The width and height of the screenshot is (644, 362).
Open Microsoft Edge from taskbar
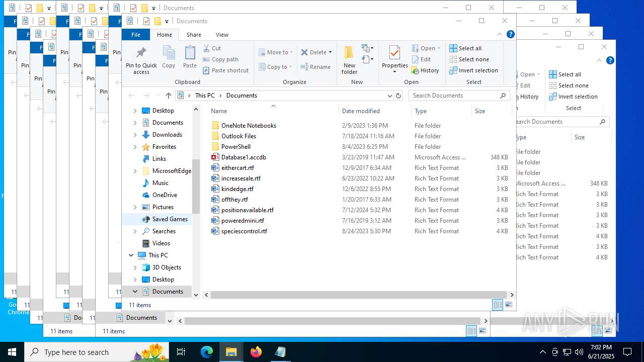[x=207, y=352]
